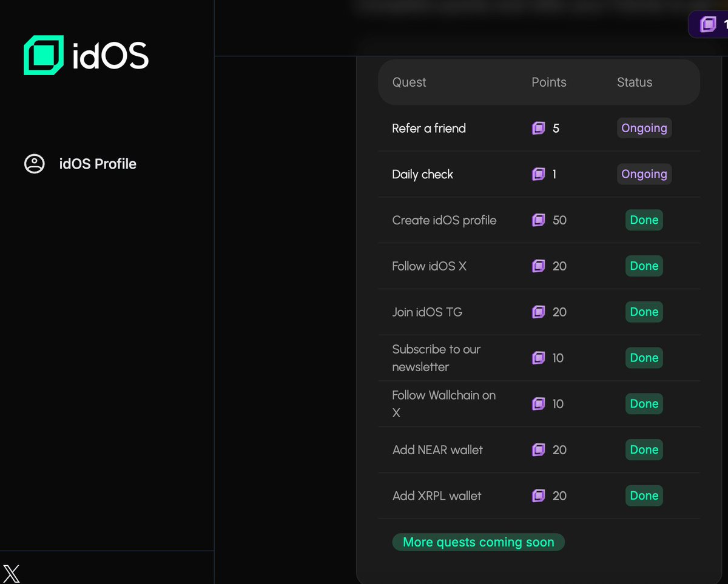This screenshot has height=584, width=728.
Task: Click the Ongoing status for Daily check
Action: 644,174
